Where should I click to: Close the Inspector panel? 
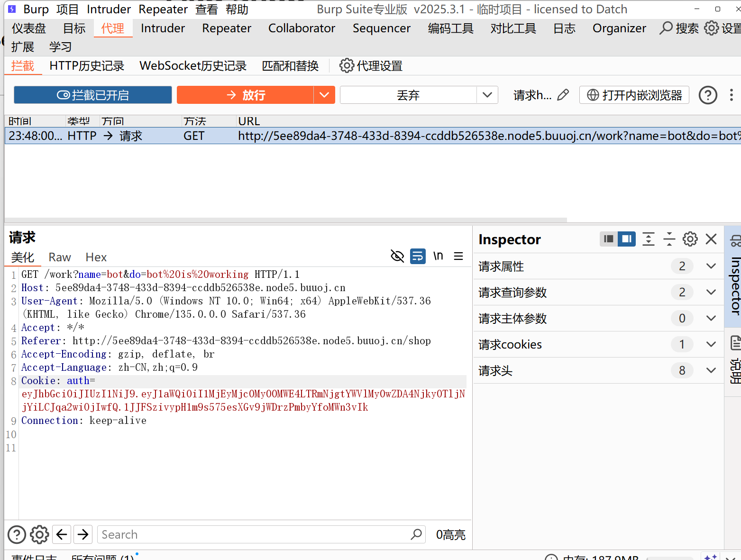[x=711, y=239]
